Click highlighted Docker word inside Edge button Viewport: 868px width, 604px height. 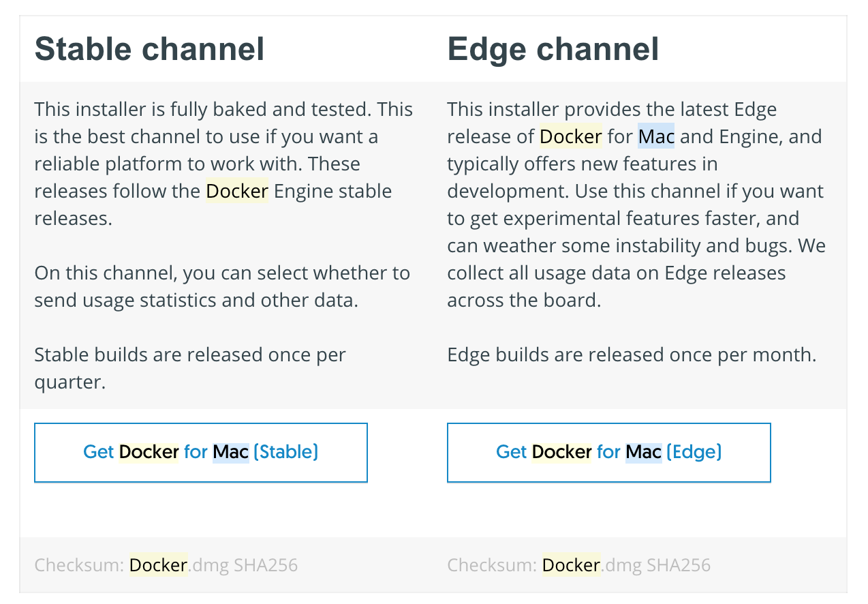click(561, 452)
